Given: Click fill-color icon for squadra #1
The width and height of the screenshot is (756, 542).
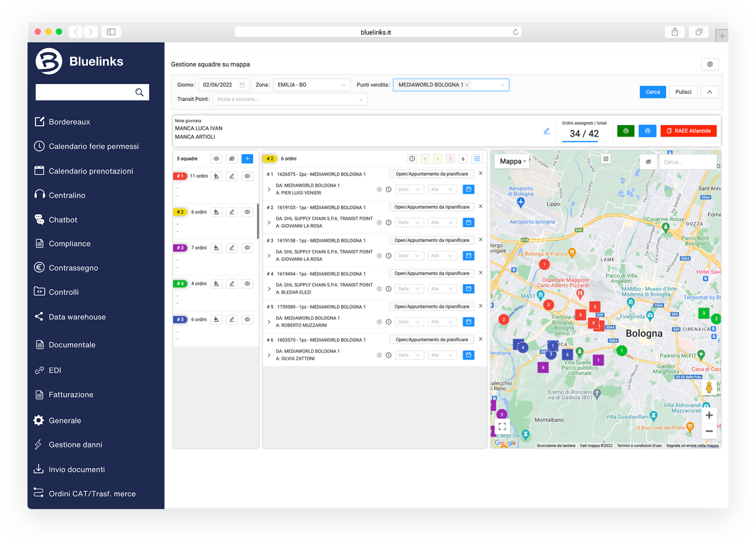Looking at the screenshot, I should point(216,176).
